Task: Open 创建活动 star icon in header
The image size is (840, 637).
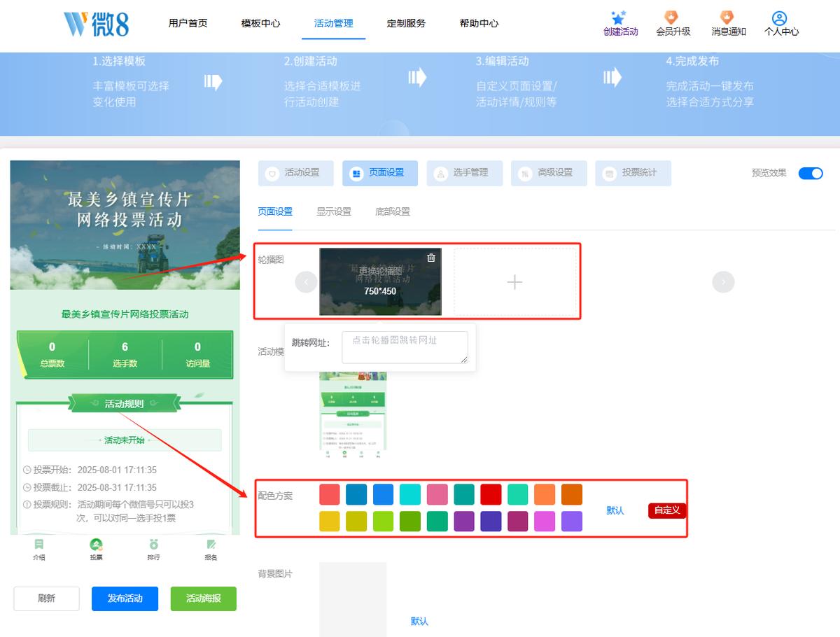Action: [617, 17]
